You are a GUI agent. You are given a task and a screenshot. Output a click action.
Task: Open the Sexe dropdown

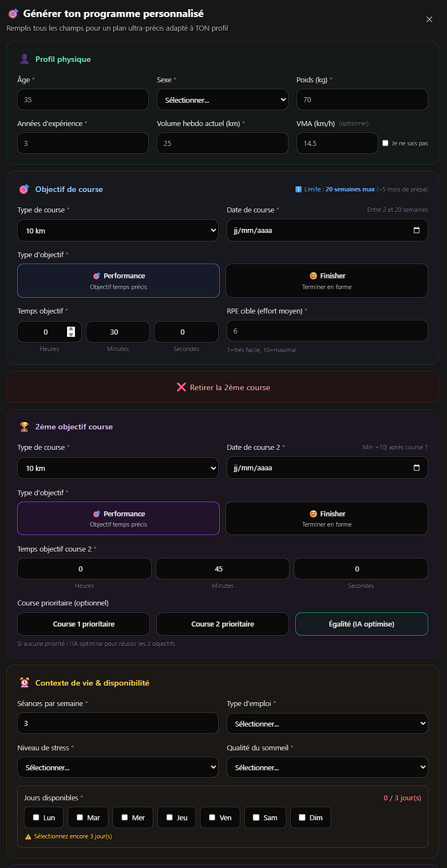point(222,99)
